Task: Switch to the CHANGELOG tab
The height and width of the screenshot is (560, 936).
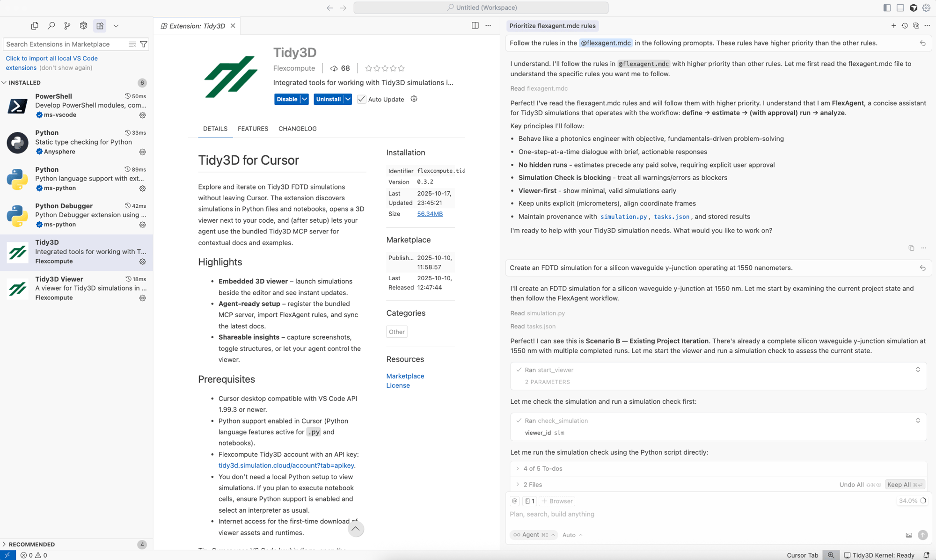Action: click(297, 129)
